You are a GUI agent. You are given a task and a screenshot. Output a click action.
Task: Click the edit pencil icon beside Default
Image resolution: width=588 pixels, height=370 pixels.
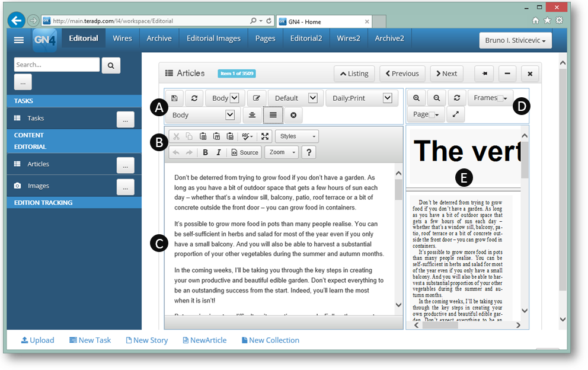tap(257, 98)
